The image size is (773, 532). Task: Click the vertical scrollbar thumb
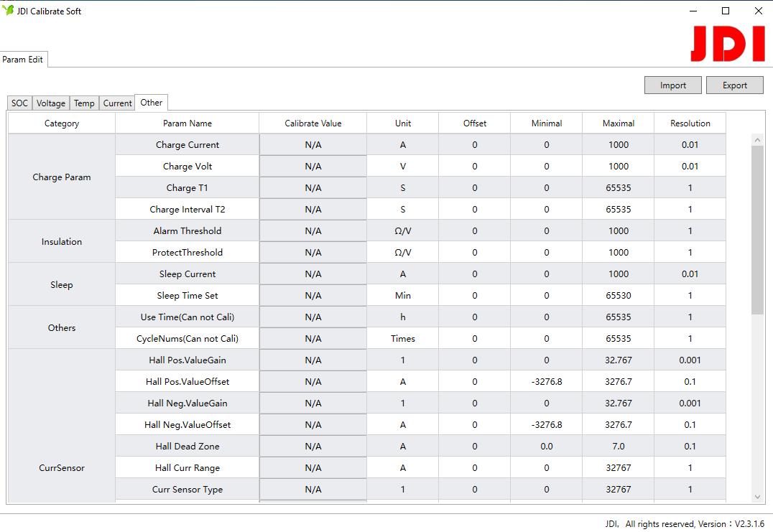[757, 230]
